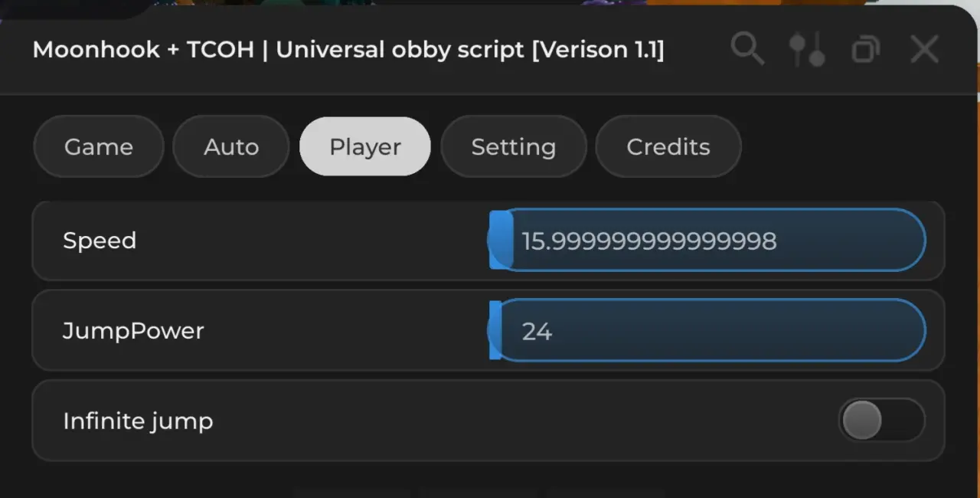Viewport: 980px width, 498px height.
Task: Go to the Setting tab
Action: click(514, 146)
